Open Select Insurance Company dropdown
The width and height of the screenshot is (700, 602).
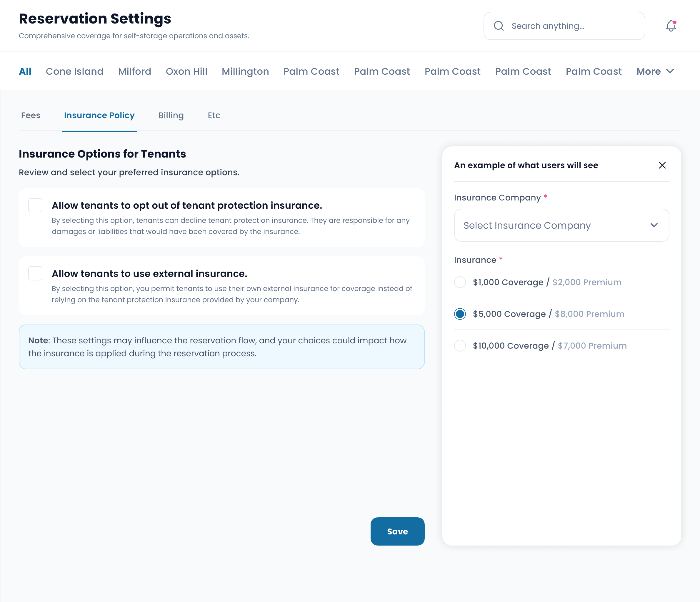(561, 225)
